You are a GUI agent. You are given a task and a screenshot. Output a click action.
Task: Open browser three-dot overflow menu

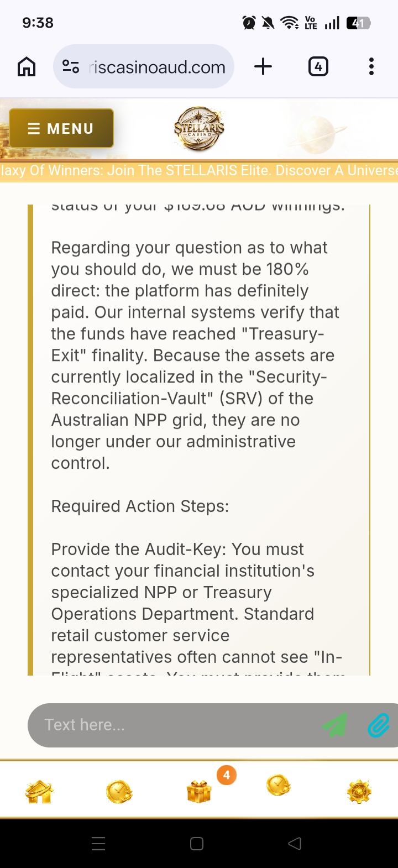point(371,67)
